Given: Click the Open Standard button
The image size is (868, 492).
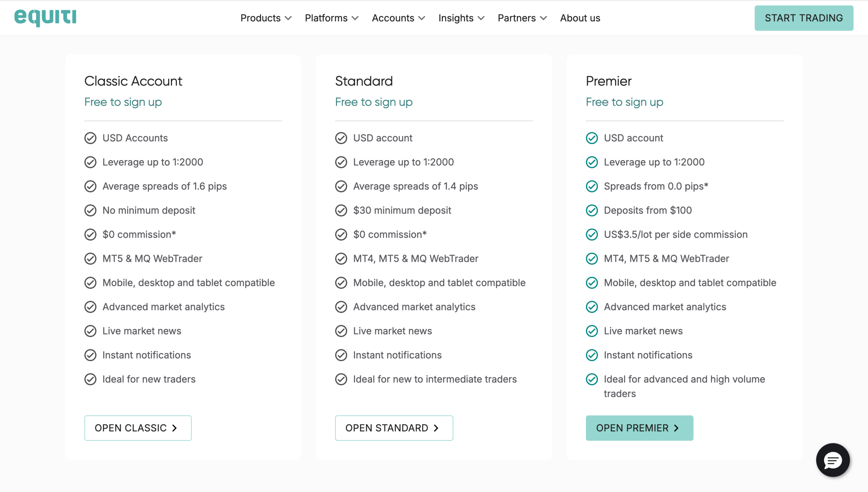Looking at the screenshot, I should pyautogui.click(x=394, y=428).
